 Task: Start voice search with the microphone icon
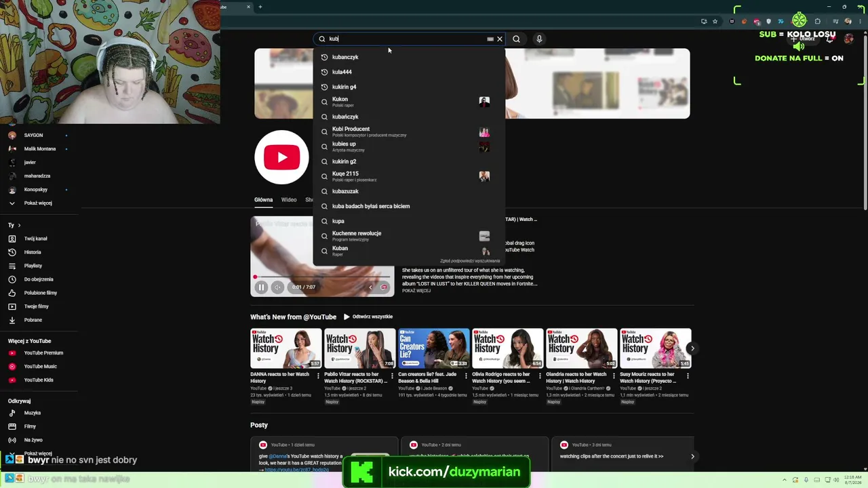pos(539,39)
